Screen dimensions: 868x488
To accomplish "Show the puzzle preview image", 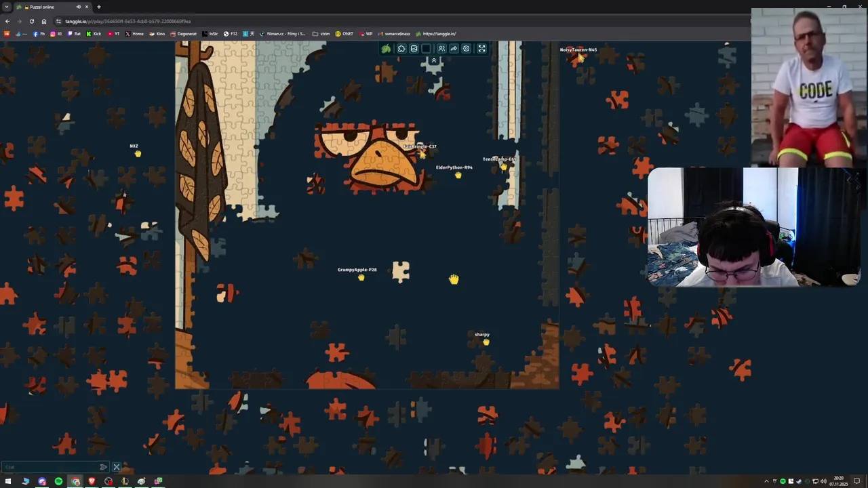I will [x=414, y=49].
